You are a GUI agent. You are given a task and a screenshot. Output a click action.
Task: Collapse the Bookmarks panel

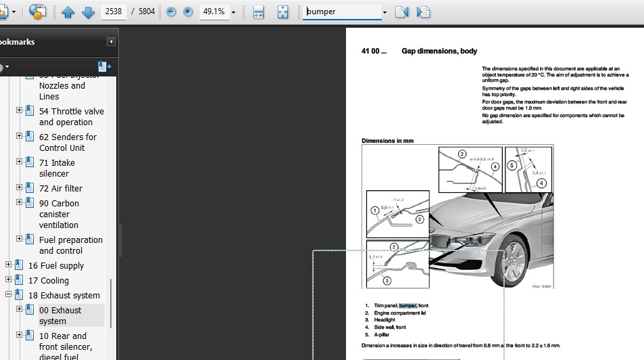pyautogui.click(x=111, y=42)
